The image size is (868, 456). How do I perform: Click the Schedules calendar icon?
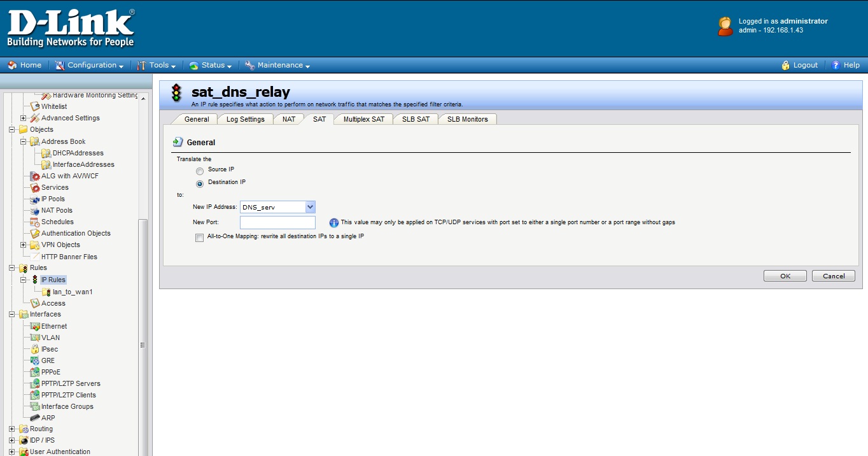tap(35, 222)
